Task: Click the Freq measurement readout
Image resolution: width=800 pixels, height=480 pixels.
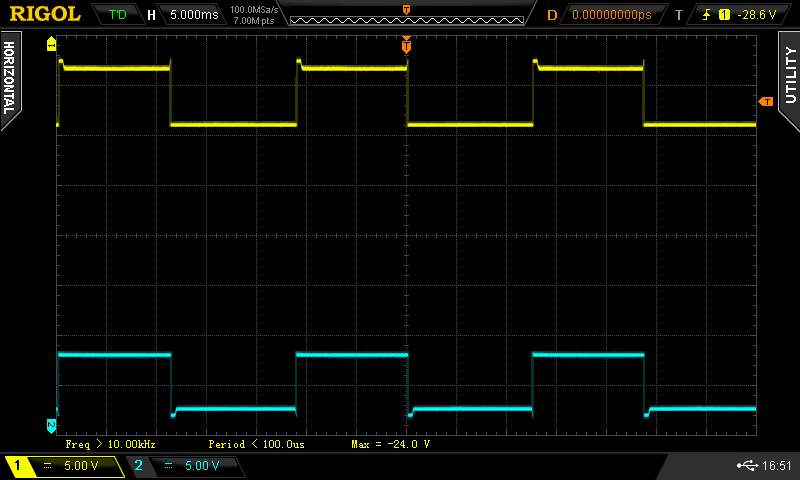Action: pyautogui.click(x=110, y=443)
